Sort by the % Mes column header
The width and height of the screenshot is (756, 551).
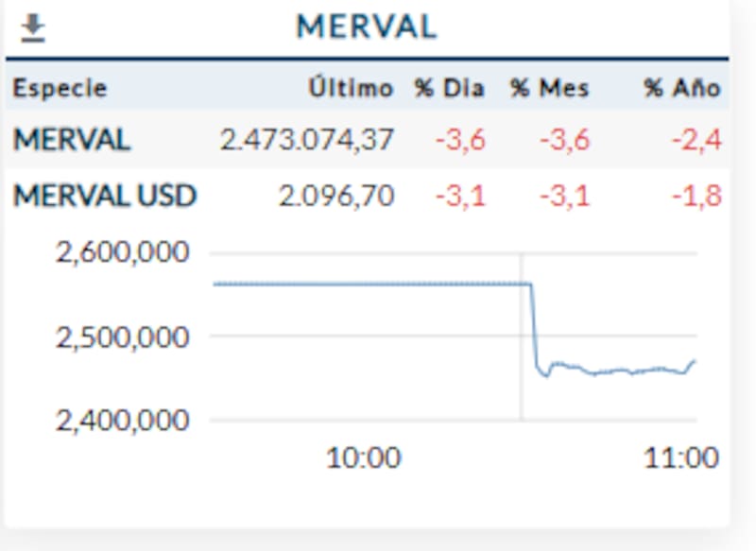tap(549, 89)
